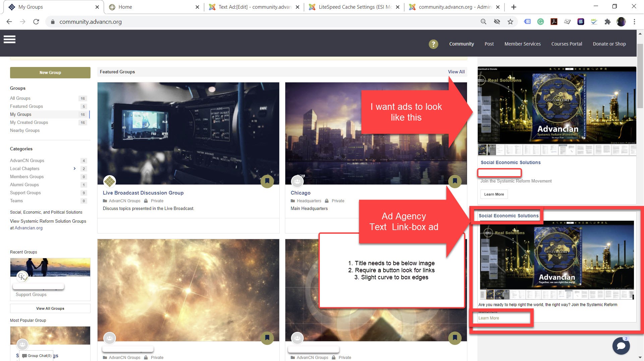Click the New Group button
644x361 pixels.
(x=50, y=73)
